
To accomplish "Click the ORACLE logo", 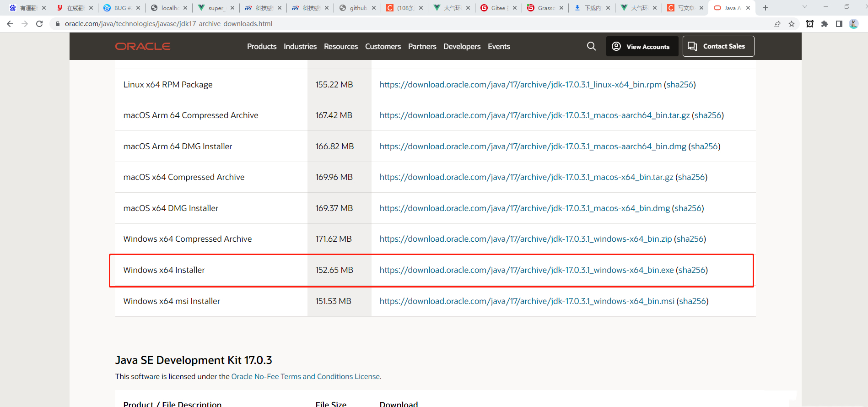I will (x=143, y=46).
